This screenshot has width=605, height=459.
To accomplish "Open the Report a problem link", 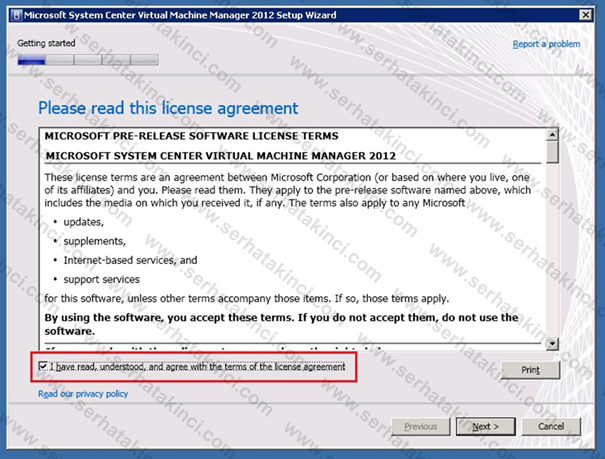I will [x=546, y=44].
